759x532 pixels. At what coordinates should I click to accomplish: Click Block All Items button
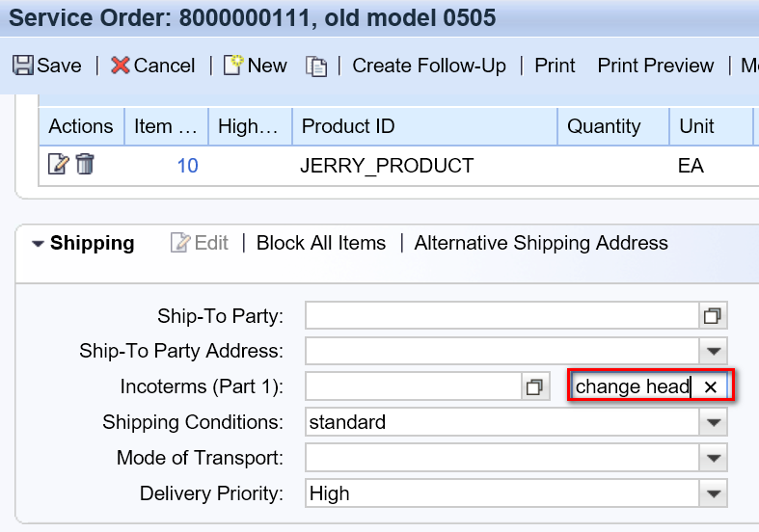tap(321, 243)
